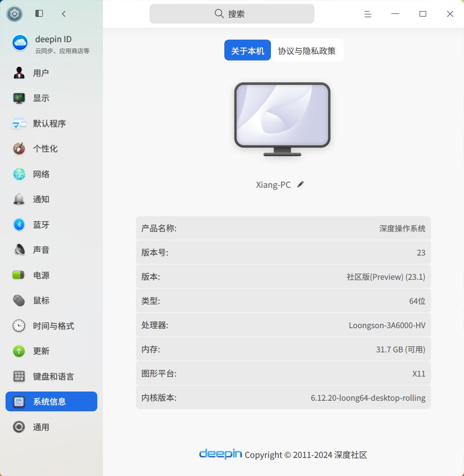This screenshot has height=476, width=464.
Task: Focus the 搜索 search field
Action: [232, 14]
